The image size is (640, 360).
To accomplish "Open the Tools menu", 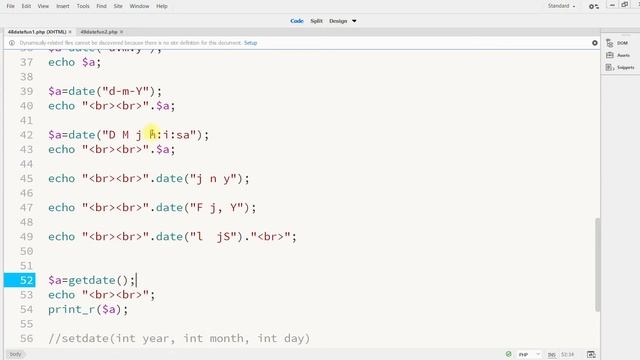I will click(x=83, y=6).
